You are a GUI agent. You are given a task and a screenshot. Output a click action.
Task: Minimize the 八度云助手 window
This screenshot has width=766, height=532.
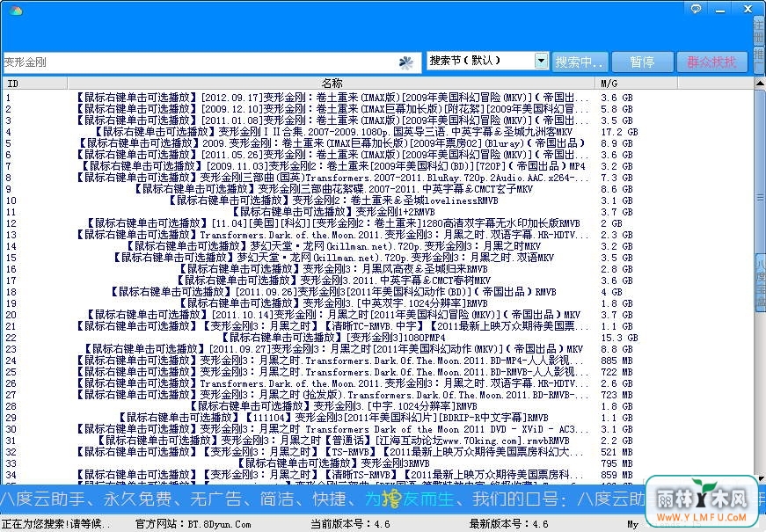(x=720, y=10)
